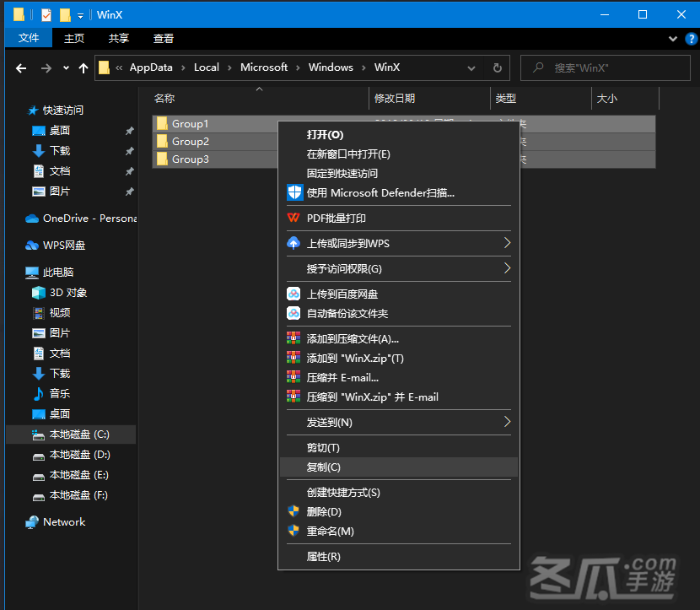Viewport: 700px width, 610px height.
Task: Click the 搜索"WinX" search box
Action: click(x=606, y=67)
